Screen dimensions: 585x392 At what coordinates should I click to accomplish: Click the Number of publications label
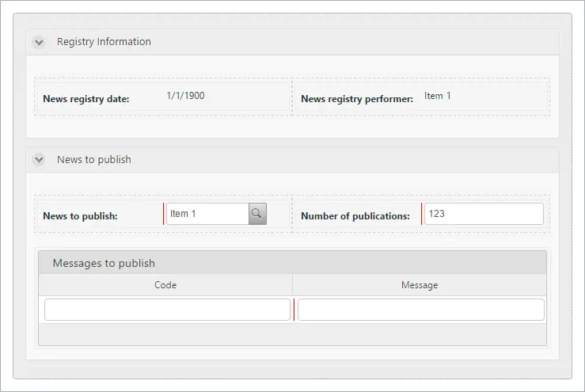(x=355, y=216)
